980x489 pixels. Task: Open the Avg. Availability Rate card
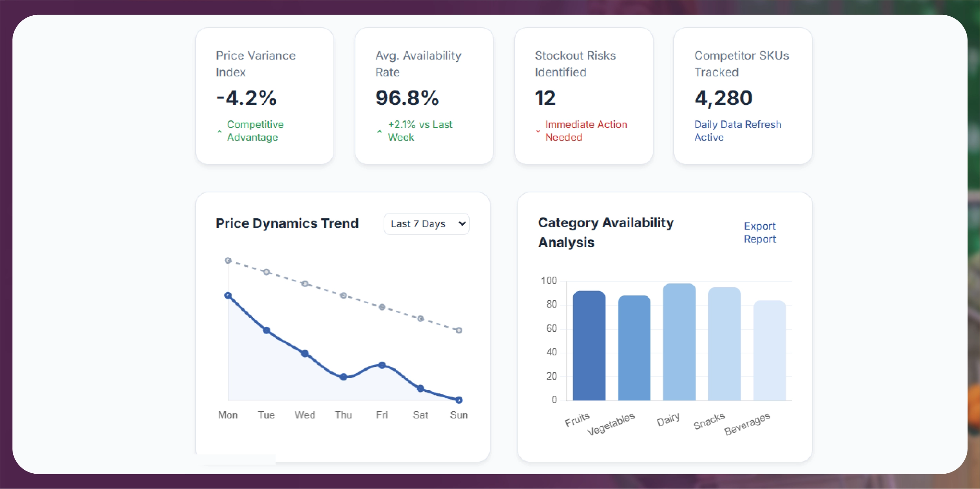point(424,96)
